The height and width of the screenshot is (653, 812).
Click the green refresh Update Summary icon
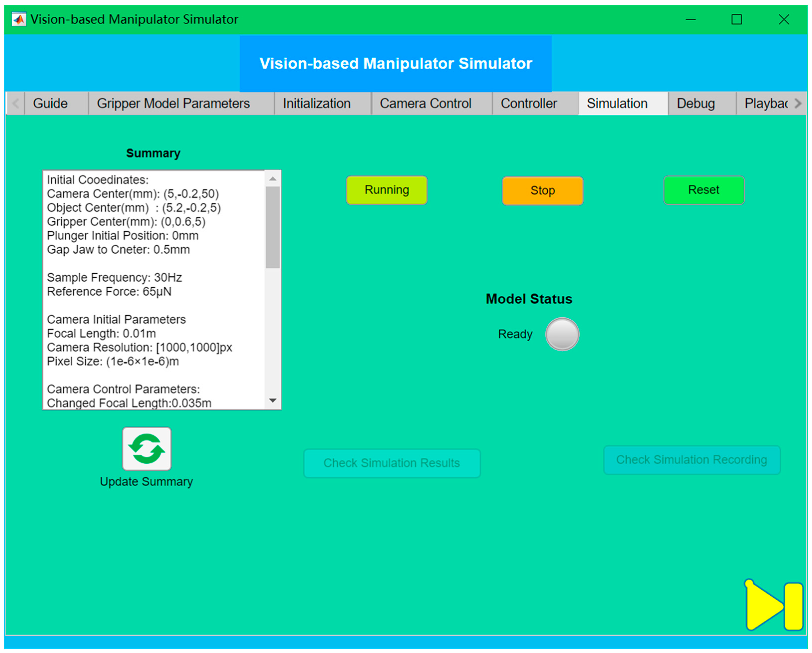point(146,449)
